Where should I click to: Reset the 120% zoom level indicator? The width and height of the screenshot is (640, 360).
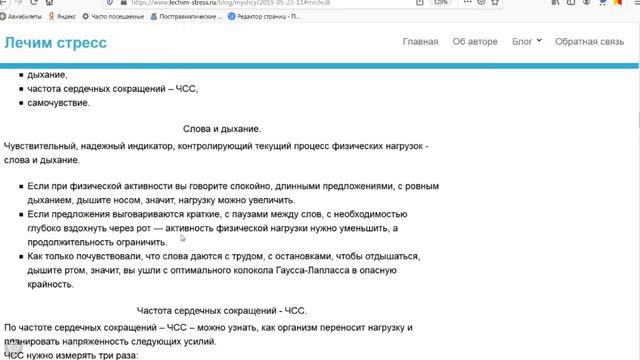coord(441,2)
